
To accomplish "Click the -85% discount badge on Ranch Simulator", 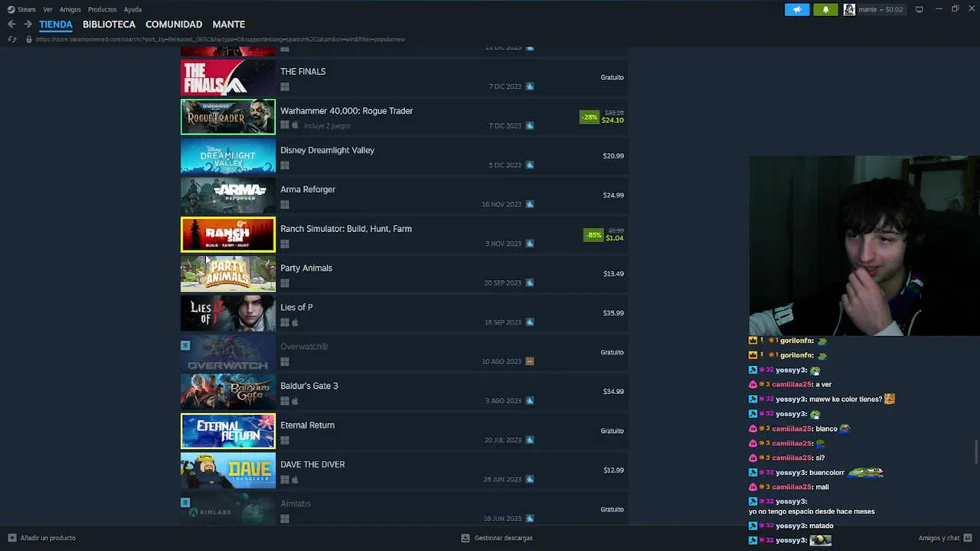I will tap(593, 235).
